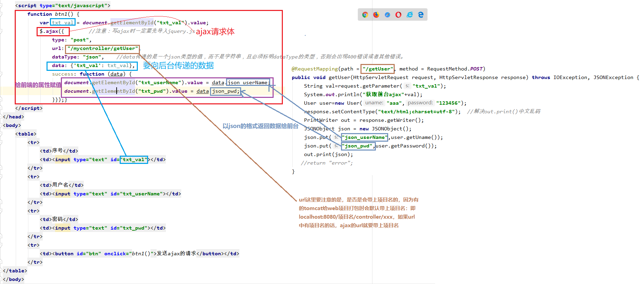The height and width of the screenshot is (284, 644).
Task: Click 'PrintWriter out = response.getWriter()' line
Action: [x=364, y=120]
